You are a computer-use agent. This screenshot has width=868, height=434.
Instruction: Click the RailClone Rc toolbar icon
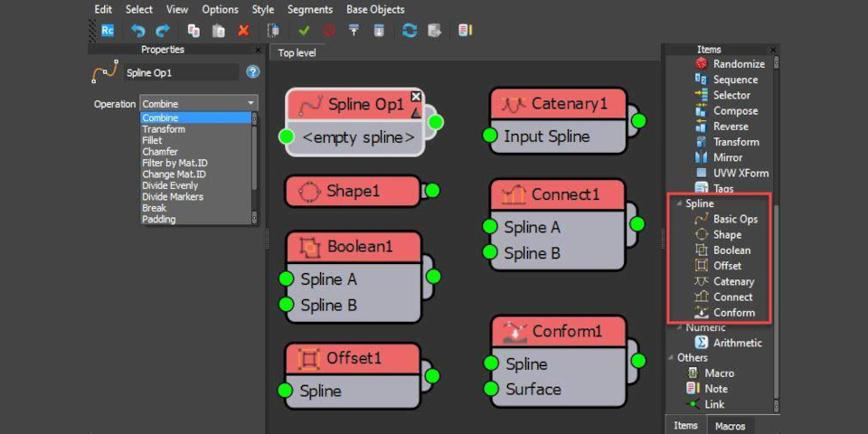108,30
